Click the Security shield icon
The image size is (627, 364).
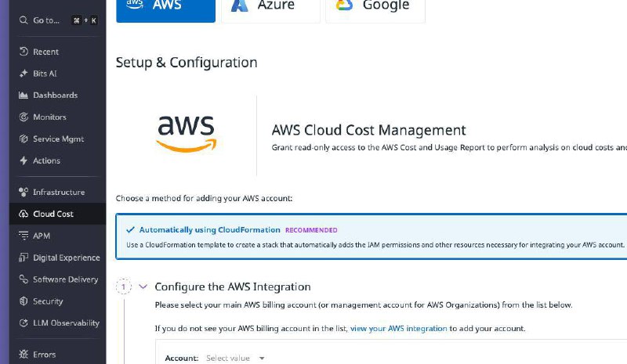click(x=24, y=301)
